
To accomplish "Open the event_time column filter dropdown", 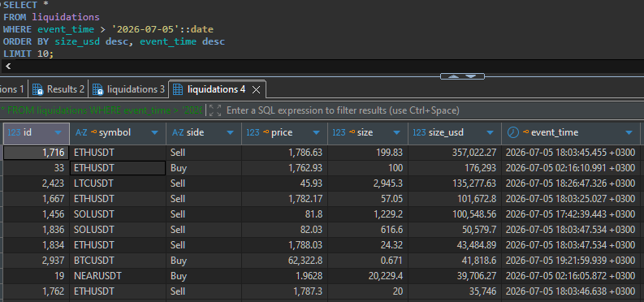I will 629,132.
